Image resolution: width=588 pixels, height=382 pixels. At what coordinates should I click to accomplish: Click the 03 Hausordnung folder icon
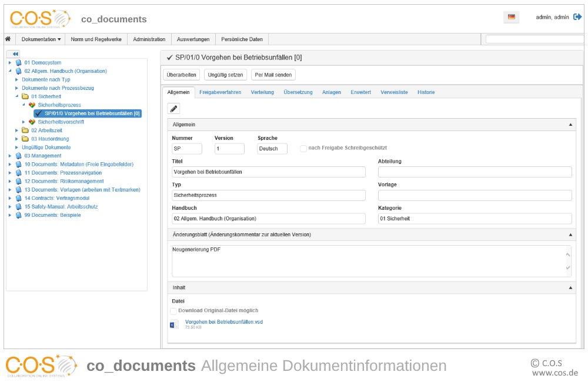[x=25, y=139]
